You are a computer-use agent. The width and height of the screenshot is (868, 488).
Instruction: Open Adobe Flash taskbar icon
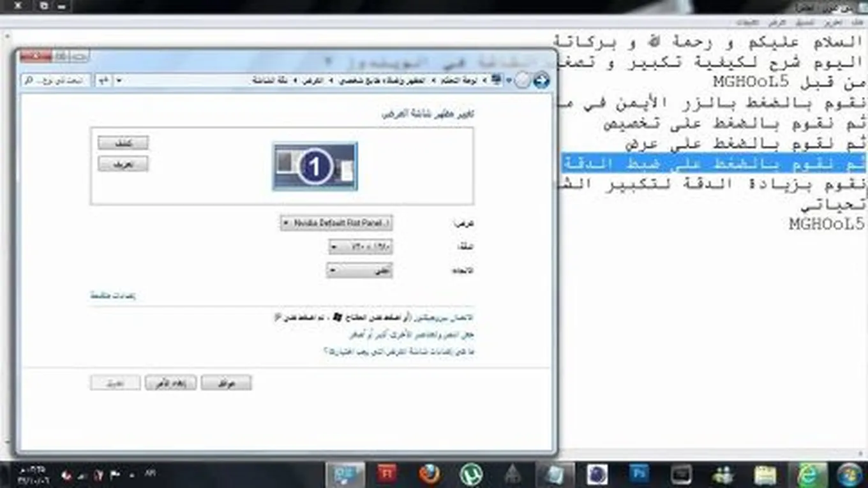(387, 474)
